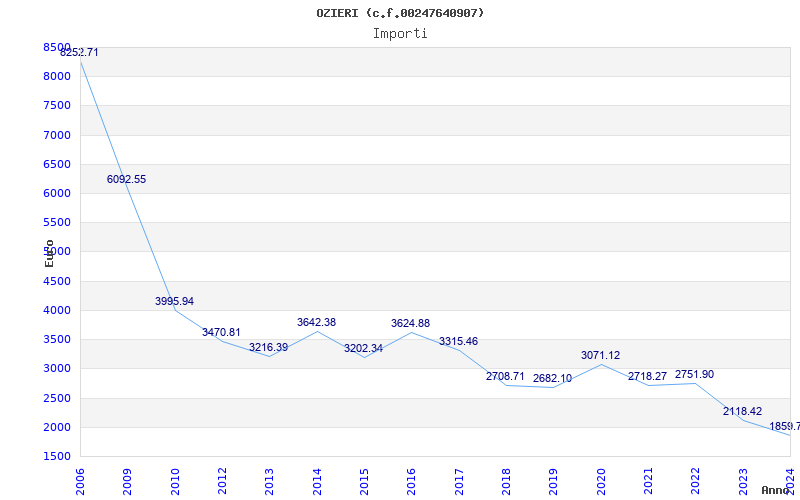Click the 2020 year axis label

tap(601, 482)
